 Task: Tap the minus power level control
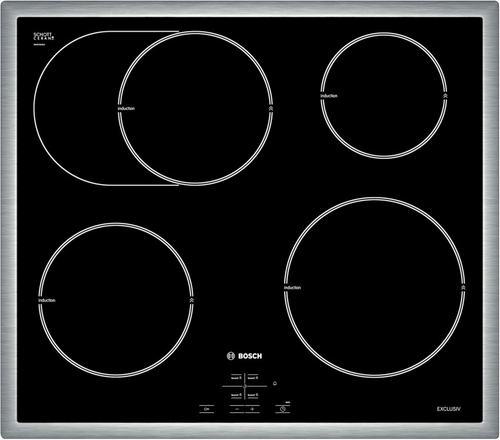pyautogui.click(x=237, y=409)
